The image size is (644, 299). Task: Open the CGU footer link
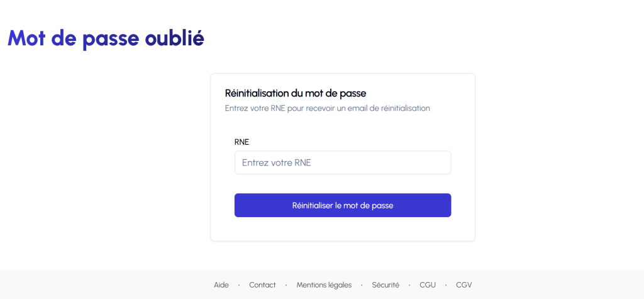428,285
